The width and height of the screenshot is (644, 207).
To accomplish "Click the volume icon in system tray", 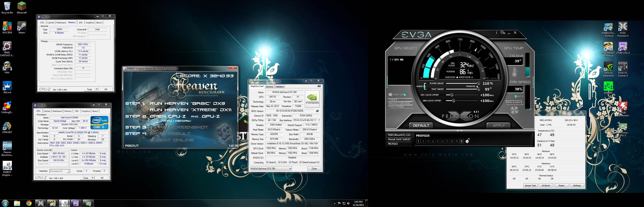I will click(348, 203).
